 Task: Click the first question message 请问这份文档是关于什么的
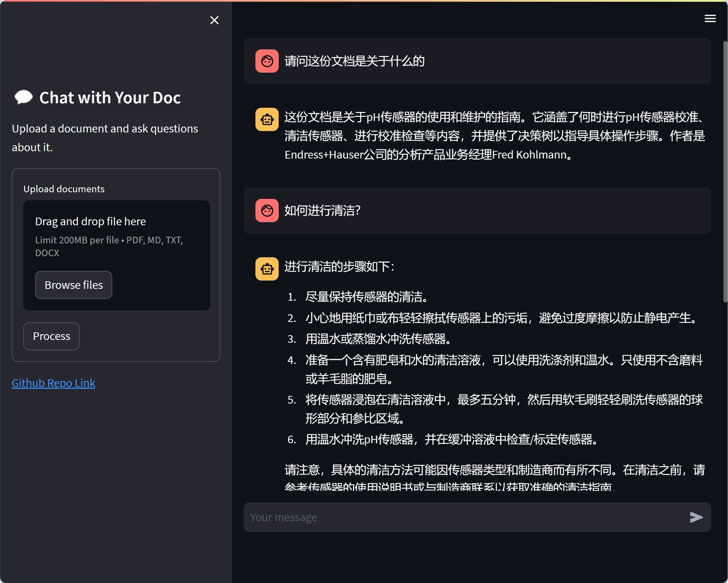[354, 61]
